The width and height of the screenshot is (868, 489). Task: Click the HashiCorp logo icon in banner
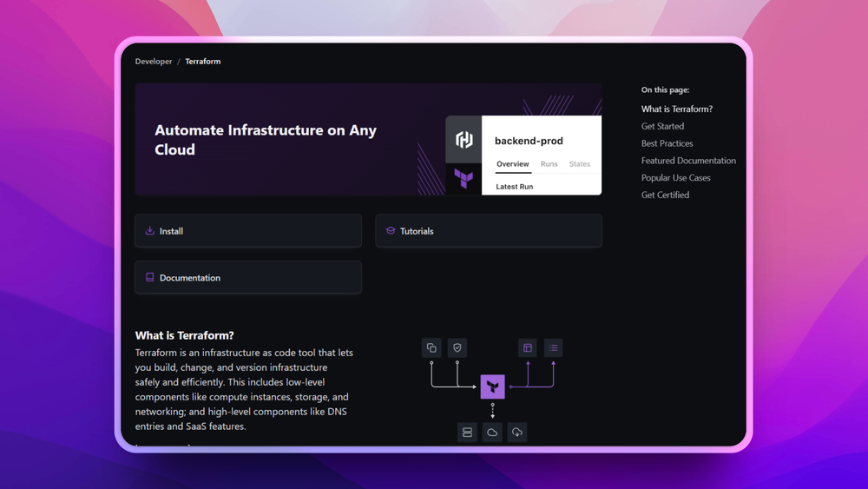click(464, 140)
